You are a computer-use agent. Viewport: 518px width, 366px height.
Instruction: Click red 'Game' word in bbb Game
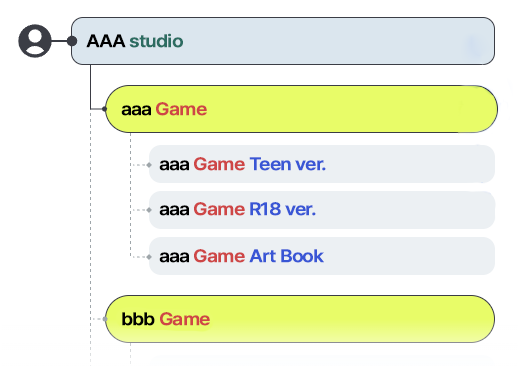pyautogui.click(x=185, y=319)
